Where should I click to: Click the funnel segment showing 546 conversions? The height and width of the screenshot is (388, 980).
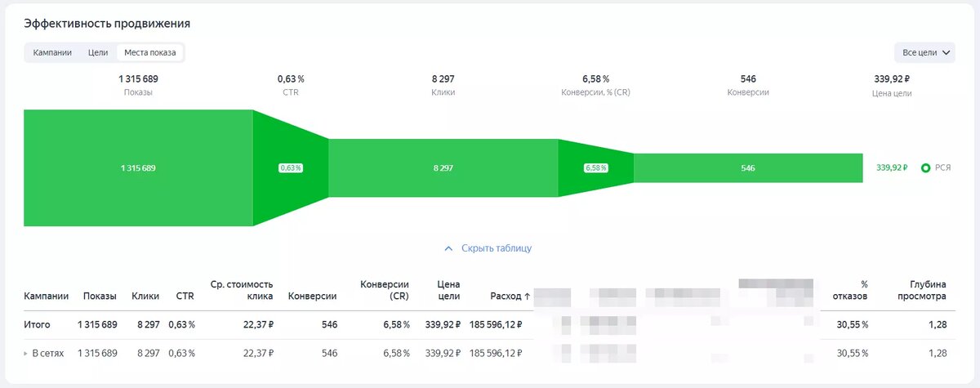pyautogui.click(x=747, y=167)
